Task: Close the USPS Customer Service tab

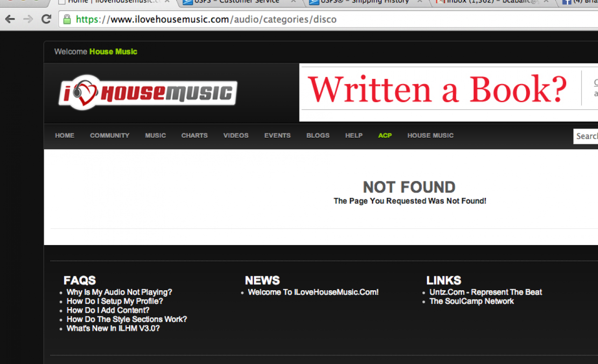Action: (293, 1)
